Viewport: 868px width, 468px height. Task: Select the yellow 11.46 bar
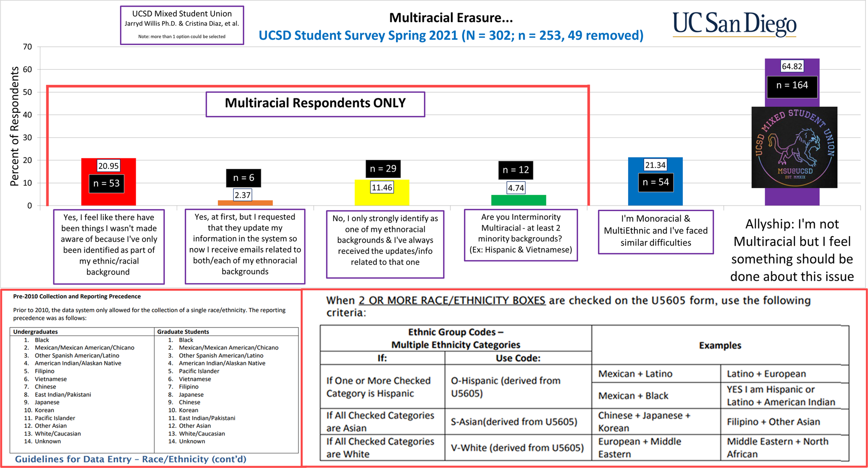(x=382, y=199)
